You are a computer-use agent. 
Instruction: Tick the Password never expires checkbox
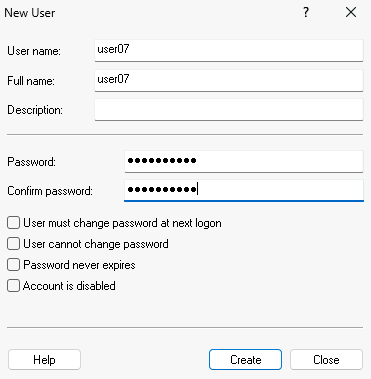coord(13,265)
